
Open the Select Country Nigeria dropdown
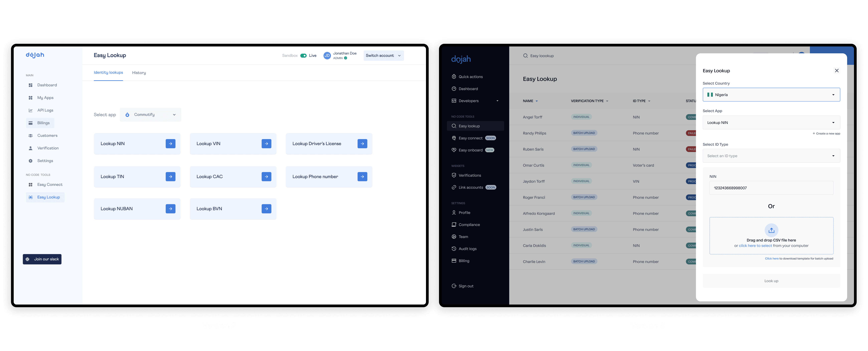771,95
